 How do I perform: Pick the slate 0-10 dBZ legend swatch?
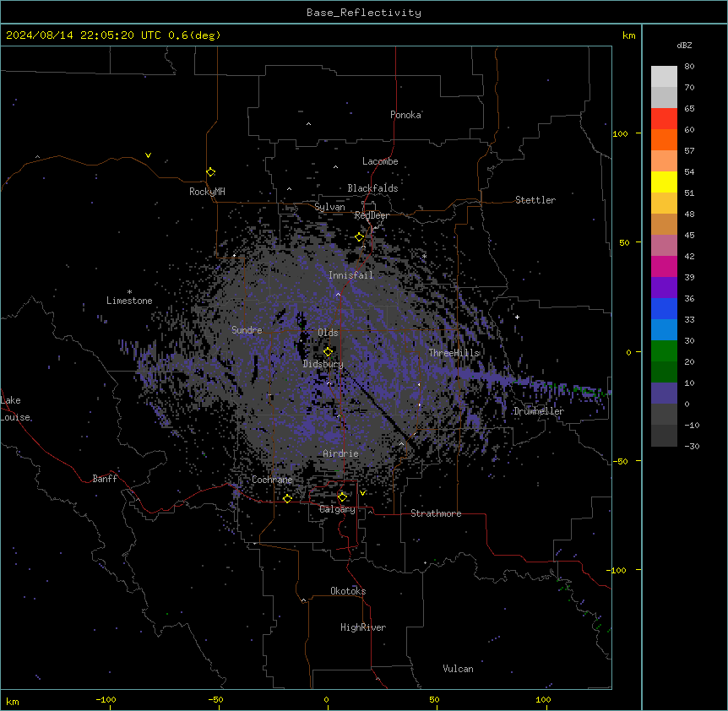pyautogui.click(x=664, y=393)
